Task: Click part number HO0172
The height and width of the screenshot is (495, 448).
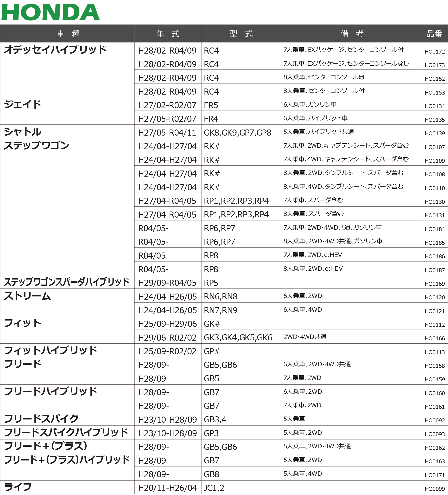Action: click(434, 51)
